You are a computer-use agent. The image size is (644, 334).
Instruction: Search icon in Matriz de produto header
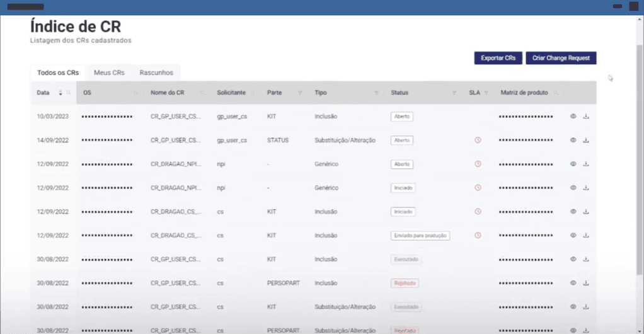(556, 93)
